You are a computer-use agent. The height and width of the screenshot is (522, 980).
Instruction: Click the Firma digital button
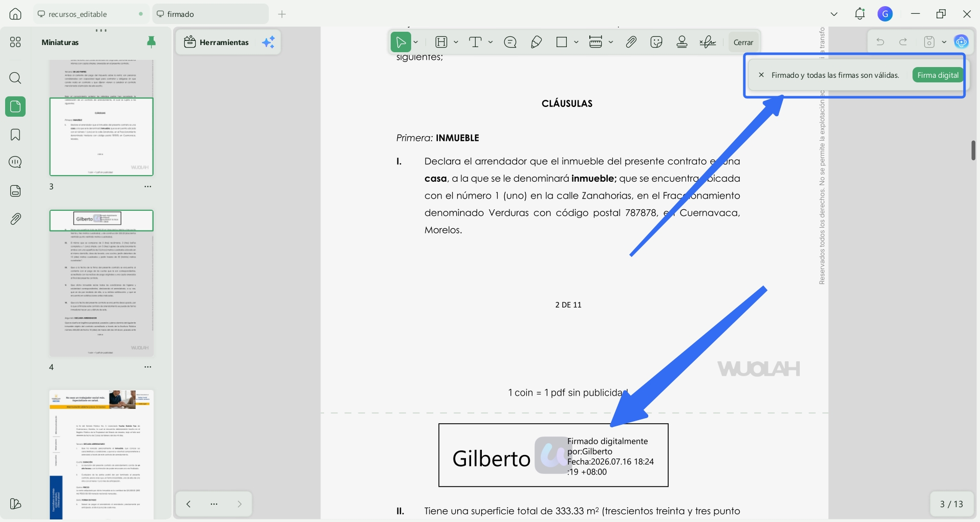(x=938, y=75)
